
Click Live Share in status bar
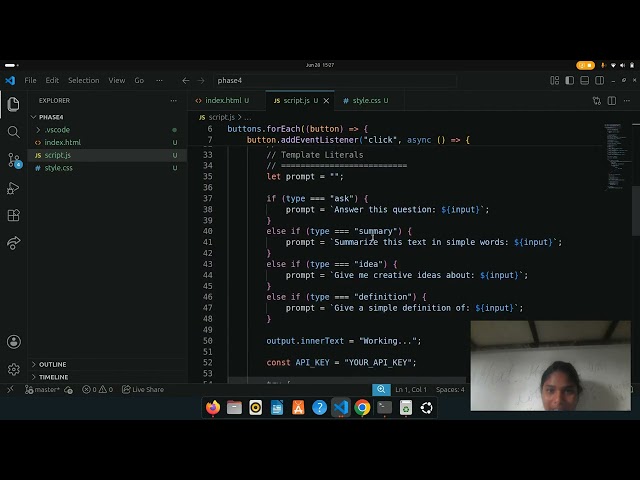[143, 389]
